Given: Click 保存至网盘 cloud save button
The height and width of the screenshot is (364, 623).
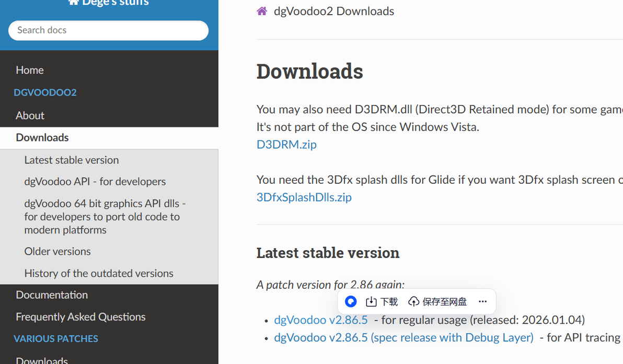Looking at the screenshot, I should (x=437, y=302).
